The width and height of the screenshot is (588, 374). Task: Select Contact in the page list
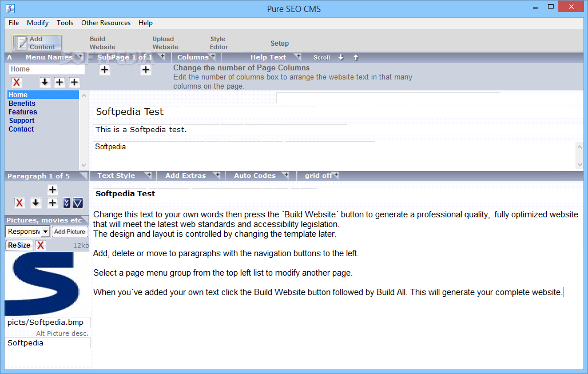click(21, 129)
